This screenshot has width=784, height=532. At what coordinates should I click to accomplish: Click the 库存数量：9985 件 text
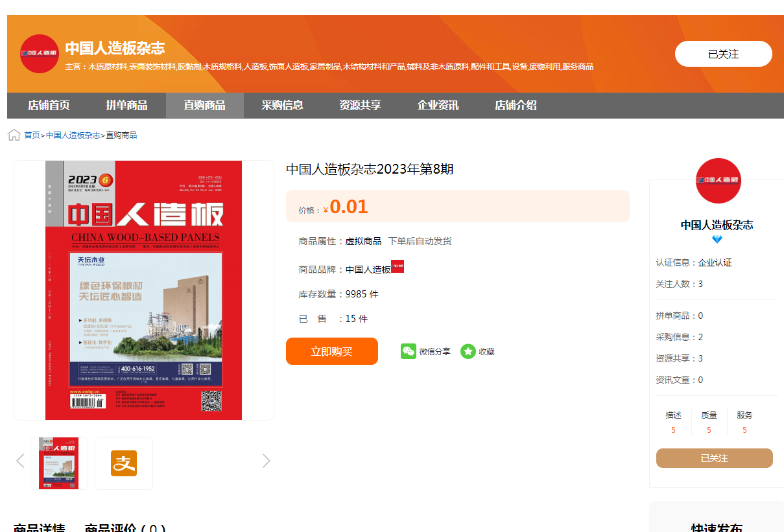point(339,294)
